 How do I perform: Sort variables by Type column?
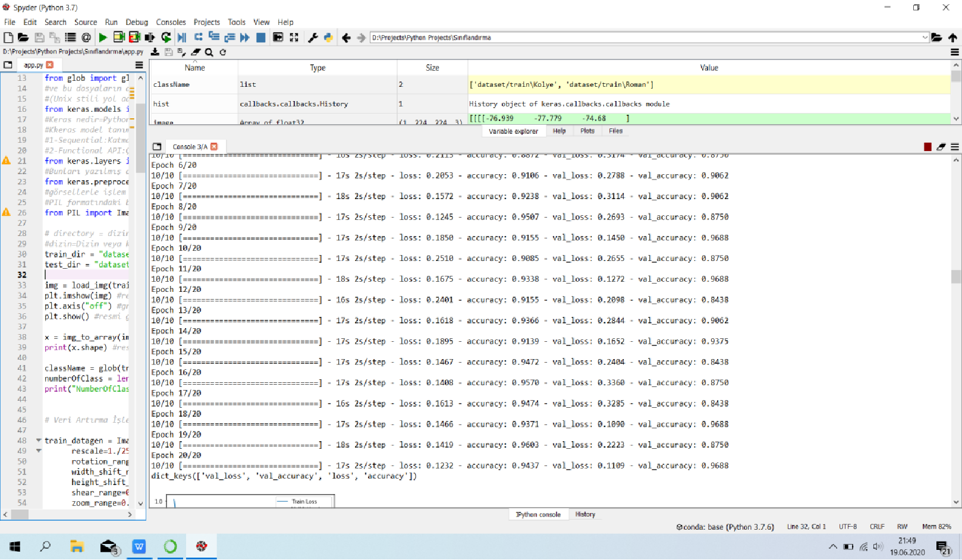tap(317, 68)
